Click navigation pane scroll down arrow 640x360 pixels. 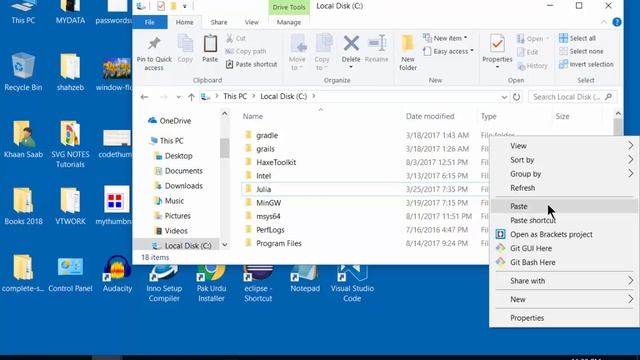click(x=224, y=245)
